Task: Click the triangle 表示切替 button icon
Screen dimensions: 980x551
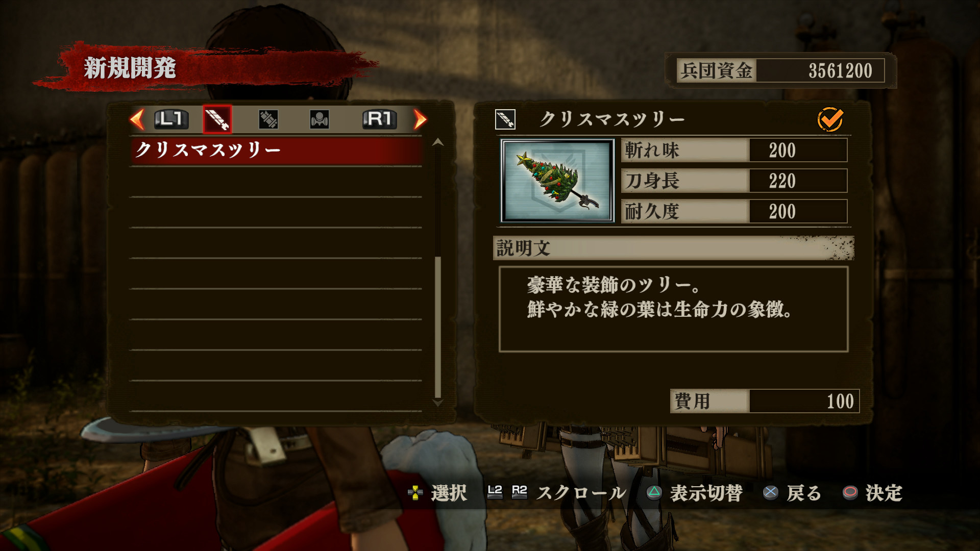Action: point(654,492)
